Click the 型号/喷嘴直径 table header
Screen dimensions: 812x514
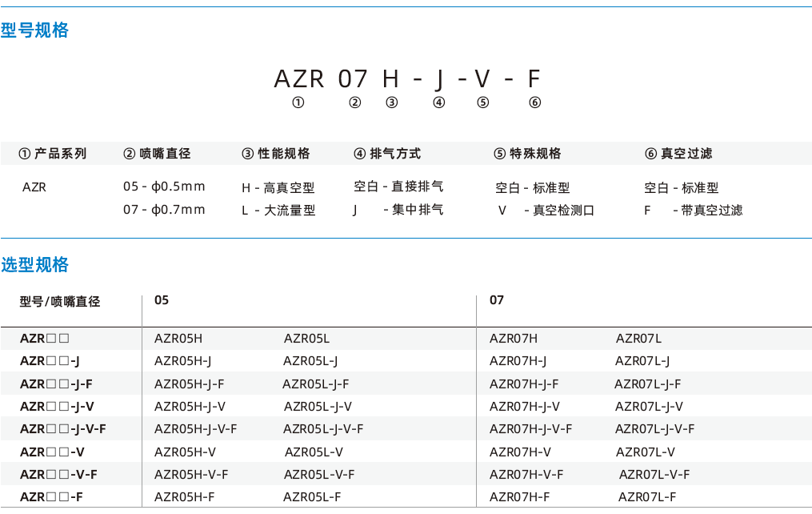click(x=60, y=302)
